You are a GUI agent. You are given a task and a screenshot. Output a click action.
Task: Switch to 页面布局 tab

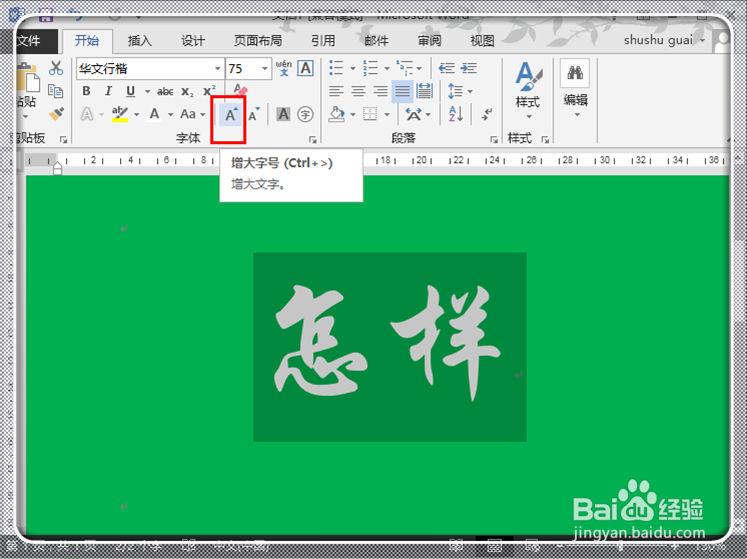point(258,41)
